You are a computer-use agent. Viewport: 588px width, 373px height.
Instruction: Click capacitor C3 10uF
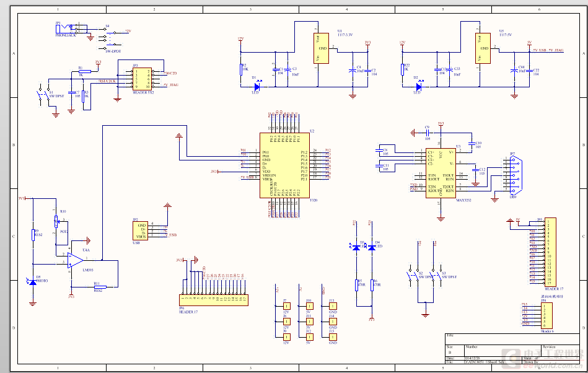[x=287, y=69]
